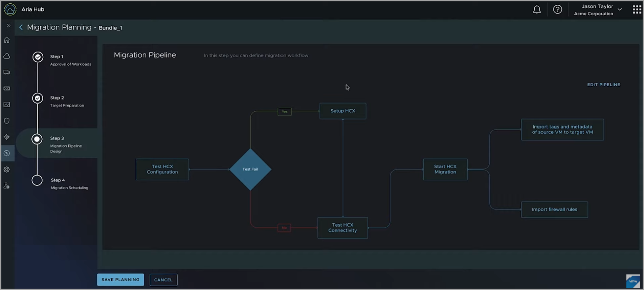Click the Bundle_1 title text
The height and width of the screenshot is (290, 644).
[x=110, y=28]
